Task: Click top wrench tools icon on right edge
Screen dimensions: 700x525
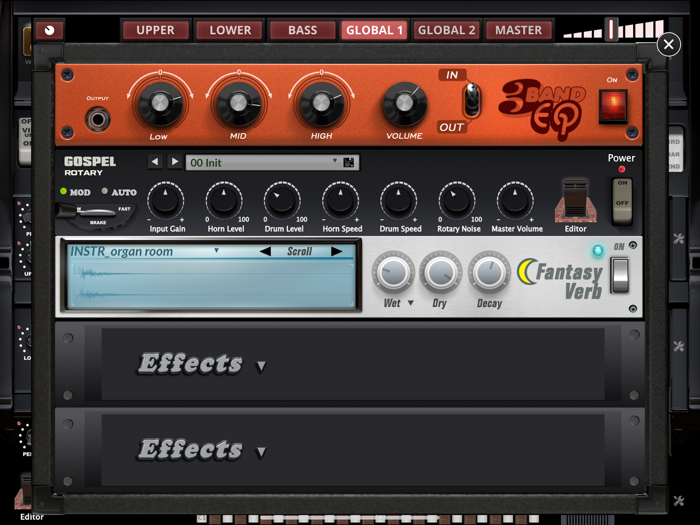Action: [x=679, y=238]
